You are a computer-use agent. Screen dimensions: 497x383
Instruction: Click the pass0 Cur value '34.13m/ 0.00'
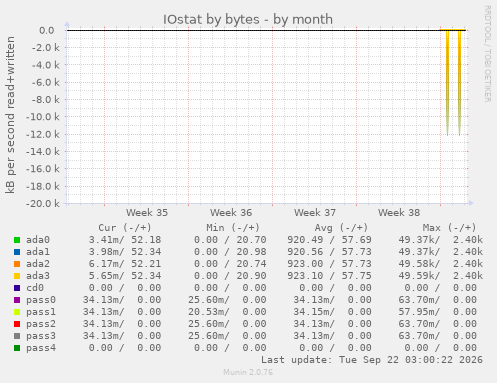pyautogui.click(x=122, y=300)
